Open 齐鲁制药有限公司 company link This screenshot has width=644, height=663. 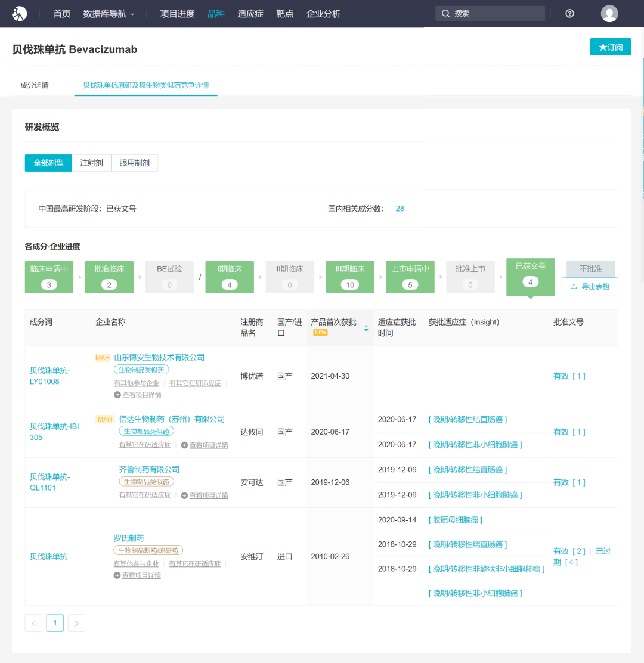149,469
